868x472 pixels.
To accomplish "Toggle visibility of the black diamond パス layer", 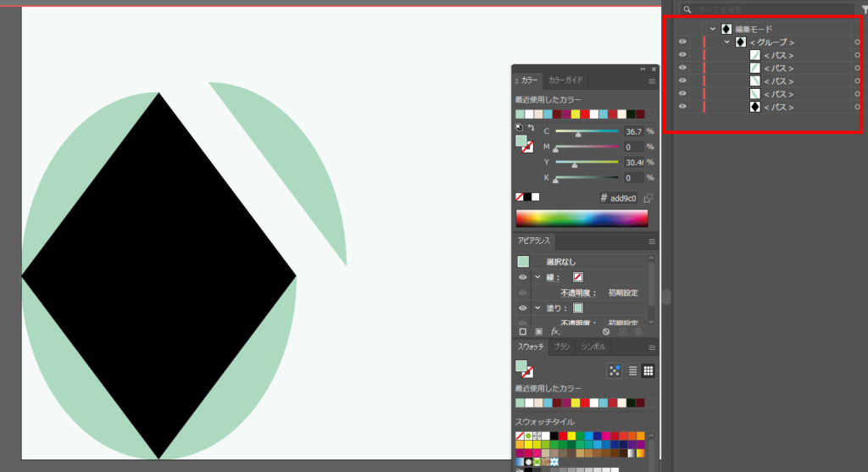I will (x=682, y=107).
